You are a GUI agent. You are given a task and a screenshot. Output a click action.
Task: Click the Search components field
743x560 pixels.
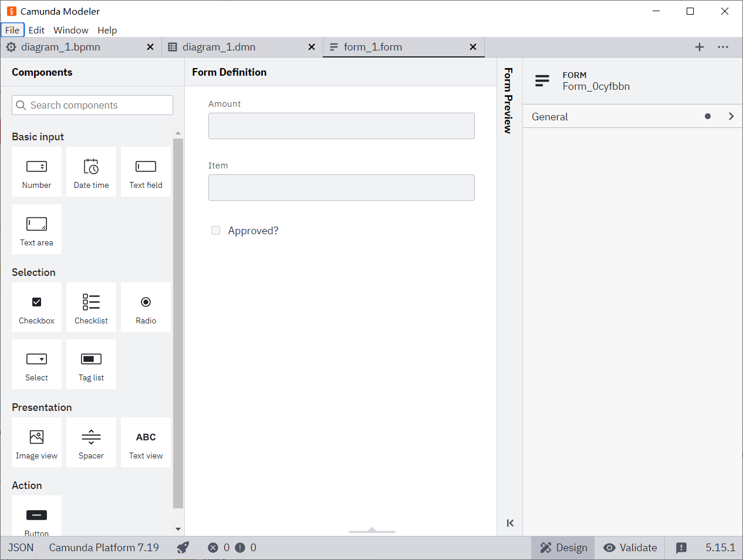92,105
